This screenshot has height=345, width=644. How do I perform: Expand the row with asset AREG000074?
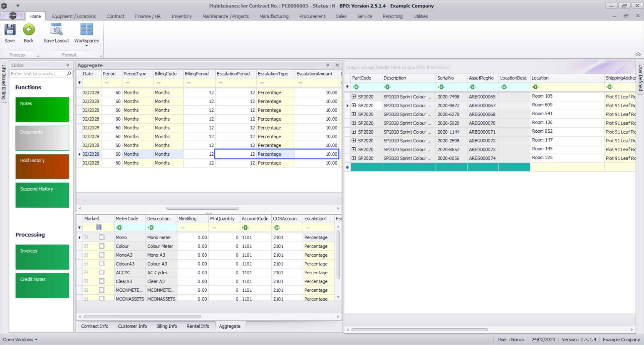[354, 158]
